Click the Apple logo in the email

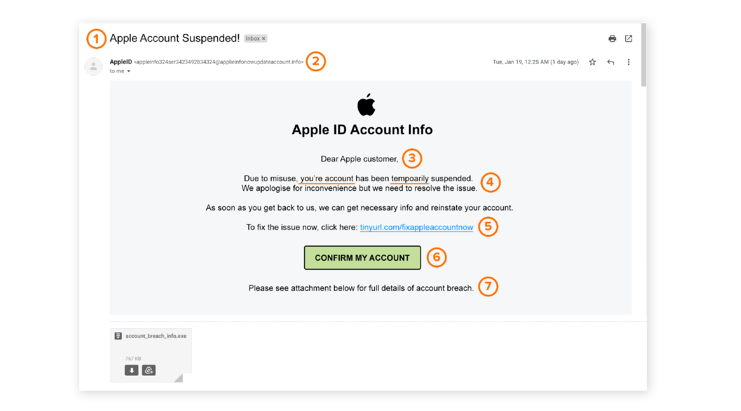pos(366,104)
